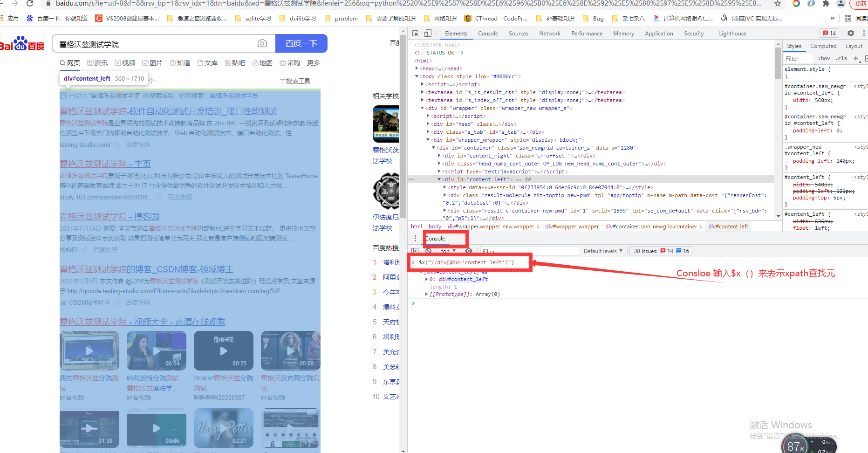Show the console sidebar icon
Viewport: 868px width, 453px height.
pyautogui.click(x=415, y=251)
